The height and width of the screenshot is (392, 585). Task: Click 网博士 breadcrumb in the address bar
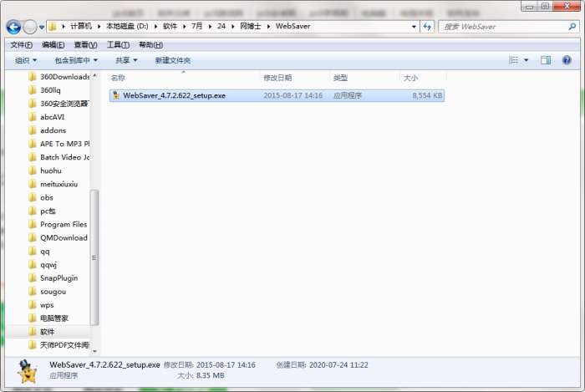[x=251, y=26]
